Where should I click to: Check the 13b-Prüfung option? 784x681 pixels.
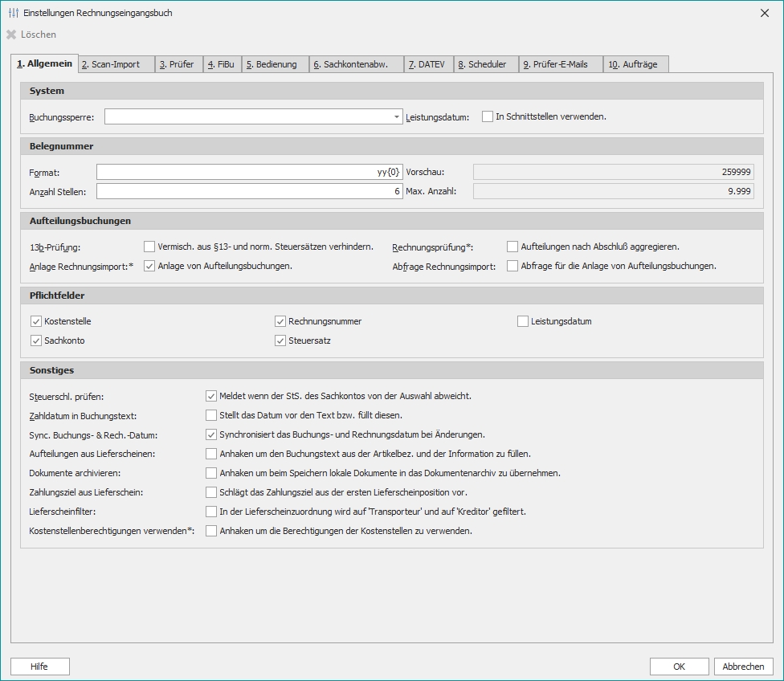149,247
